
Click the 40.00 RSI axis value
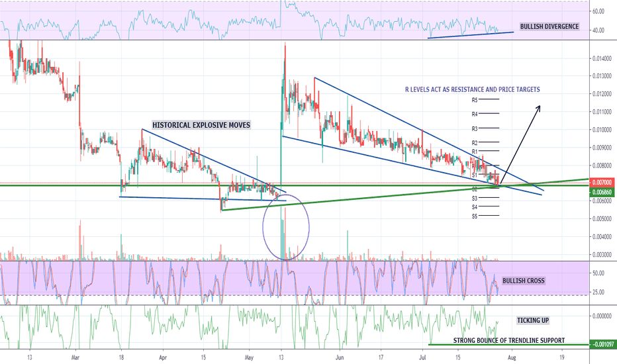[598, 30]
